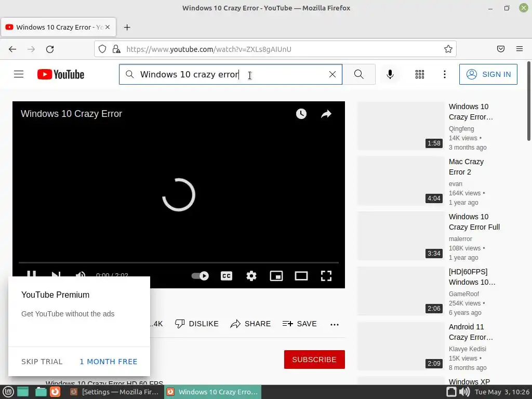Close the Windows 10 Crazy Error tab
532x399 pixels.
pos(108,27)
